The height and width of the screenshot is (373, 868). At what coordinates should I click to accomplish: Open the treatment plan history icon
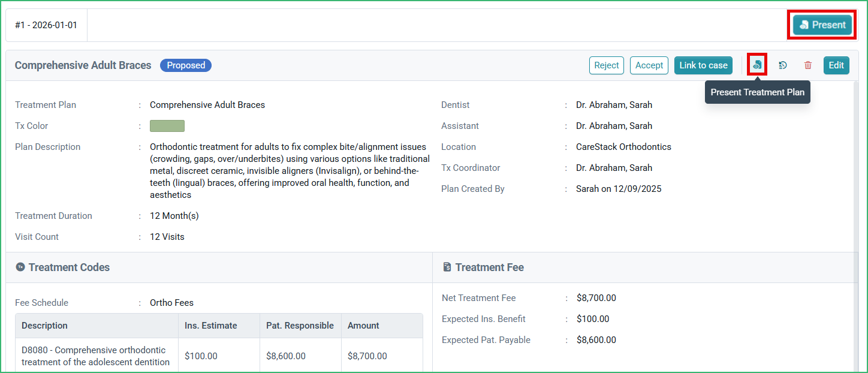[x=783, y=65]
